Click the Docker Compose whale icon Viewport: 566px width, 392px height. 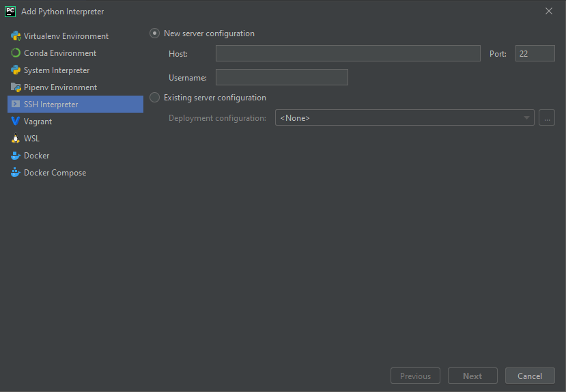(16, 173)
